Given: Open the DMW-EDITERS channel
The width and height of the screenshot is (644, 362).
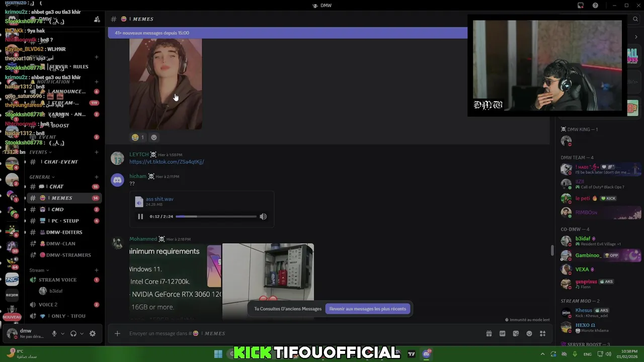Looking at the screenshot, I should click(x=63, y=232).
